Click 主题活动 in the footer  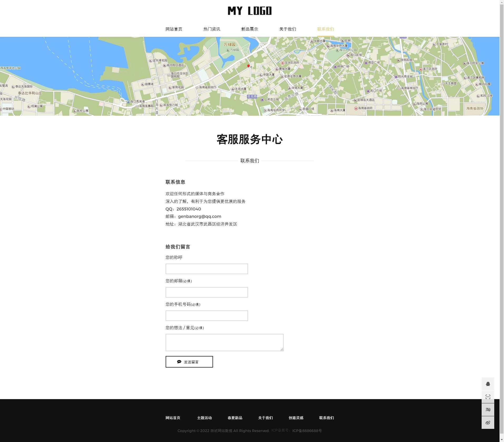point(205,418)
